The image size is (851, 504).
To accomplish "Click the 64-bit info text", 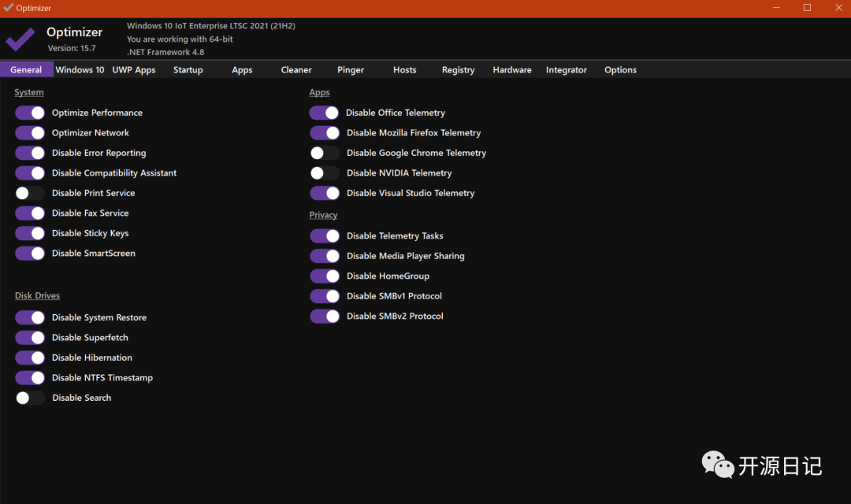I will (x=180, y=39).
